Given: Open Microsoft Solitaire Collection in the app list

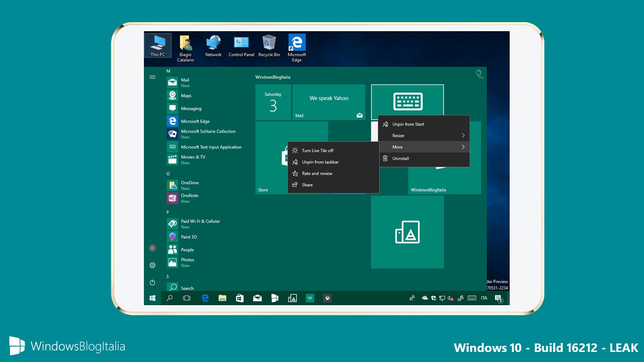Looking at the screenshot, I should click(204, 134).
